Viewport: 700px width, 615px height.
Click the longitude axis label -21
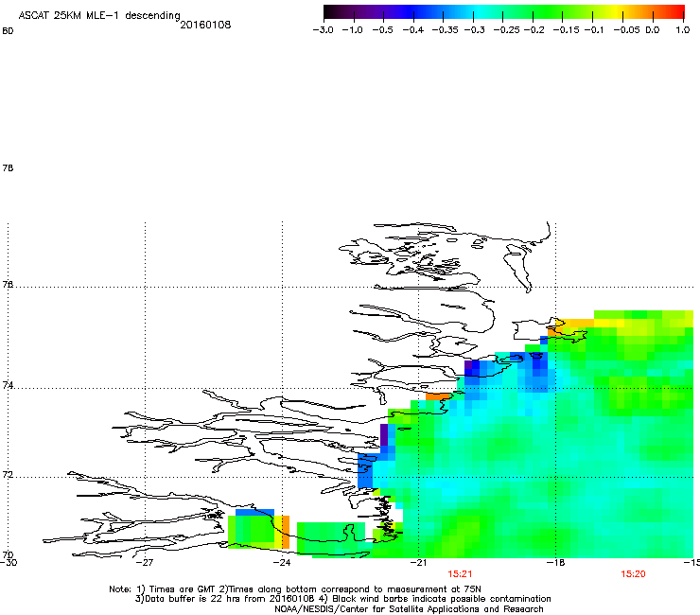[418, 562]
